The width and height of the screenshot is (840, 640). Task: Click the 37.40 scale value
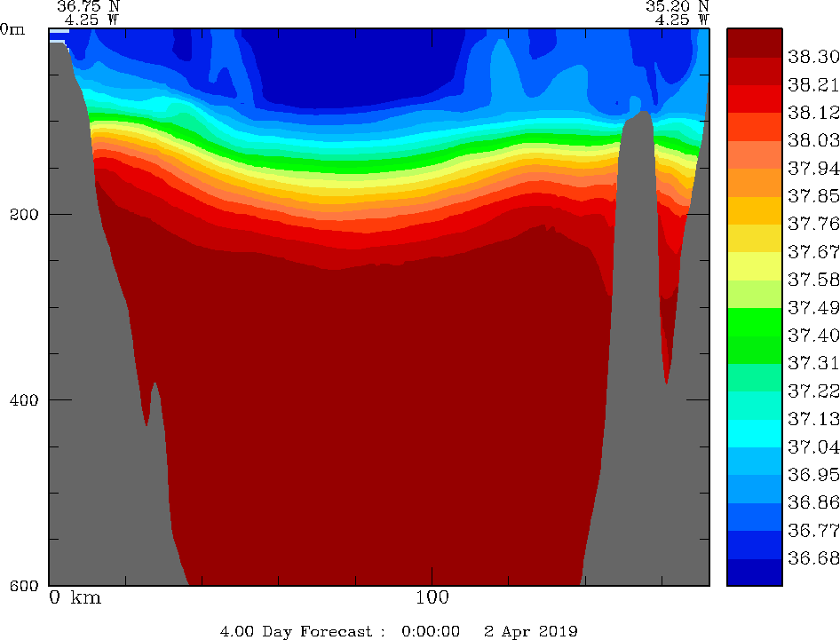(813, 336)
